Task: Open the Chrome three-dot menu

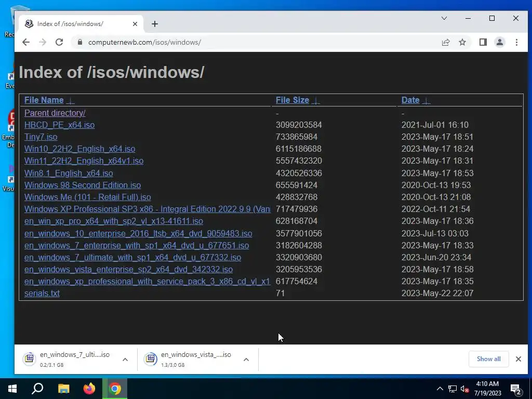Action: tap(516, 42)
